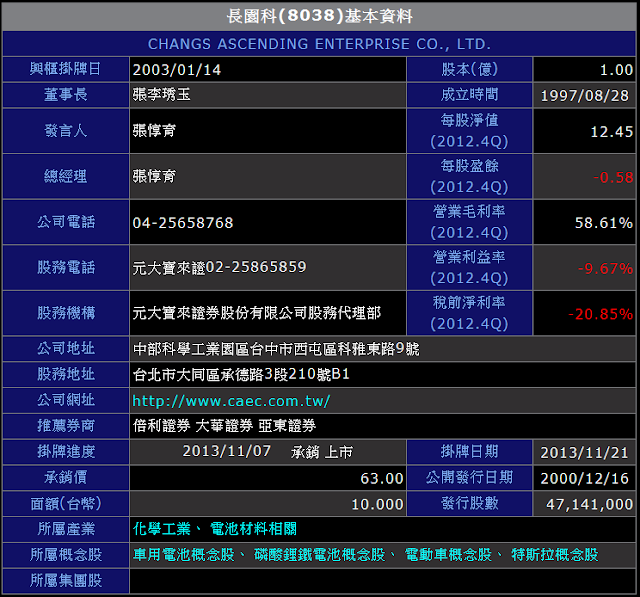
Task: Click the 公司電話 label
Action: pos(66,222)
